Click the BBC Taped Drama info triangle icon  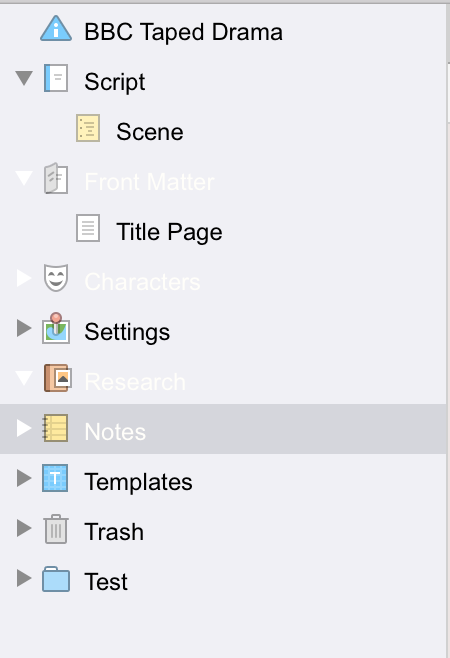pyautogui.click(x=56, y=29)
